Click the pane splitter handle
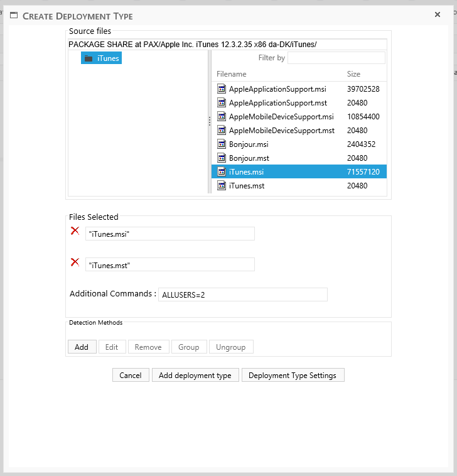Screen dimensions: 457x476 210,121
